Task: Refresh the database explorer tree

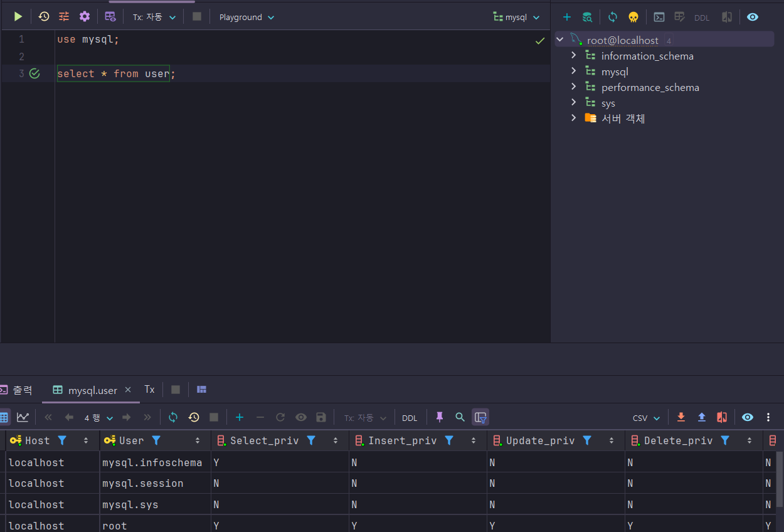Action: tap(613, 18)
